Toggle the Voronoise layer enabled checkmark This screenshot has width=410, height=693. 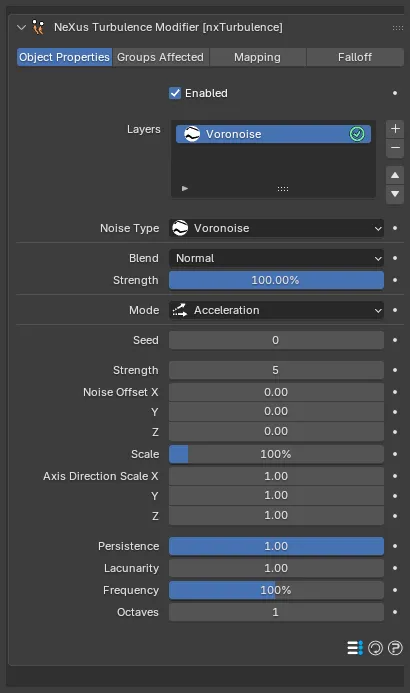357,134
